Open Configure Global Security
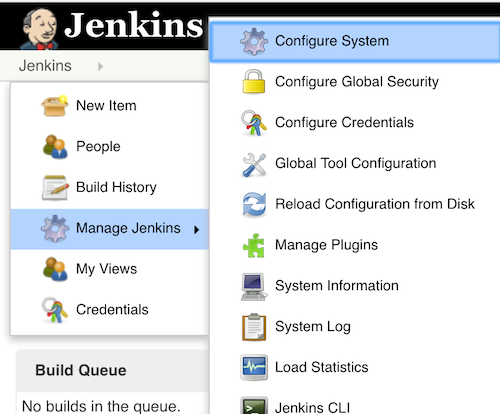 (357, 82)
